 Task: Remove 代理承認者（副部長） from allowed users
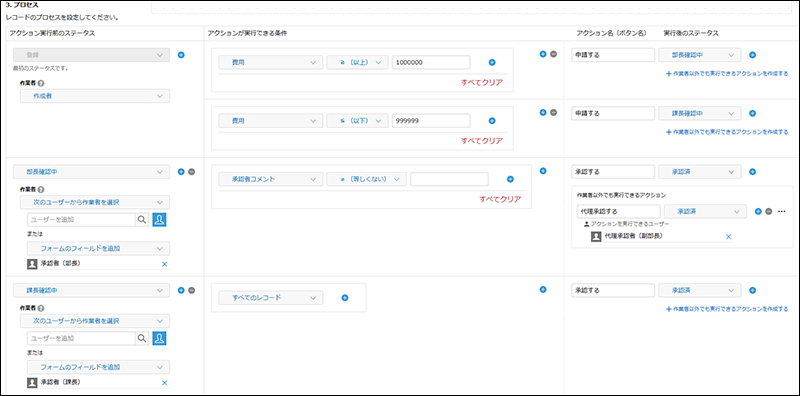coord(729,237)
